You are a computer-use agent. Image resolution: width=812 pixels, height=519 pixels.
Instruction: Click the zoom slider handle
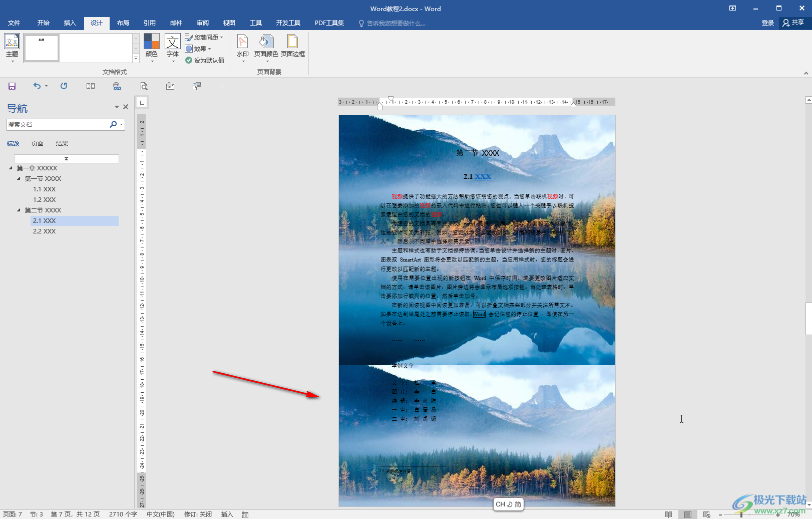pyautogui.click(x=741, y=514)
